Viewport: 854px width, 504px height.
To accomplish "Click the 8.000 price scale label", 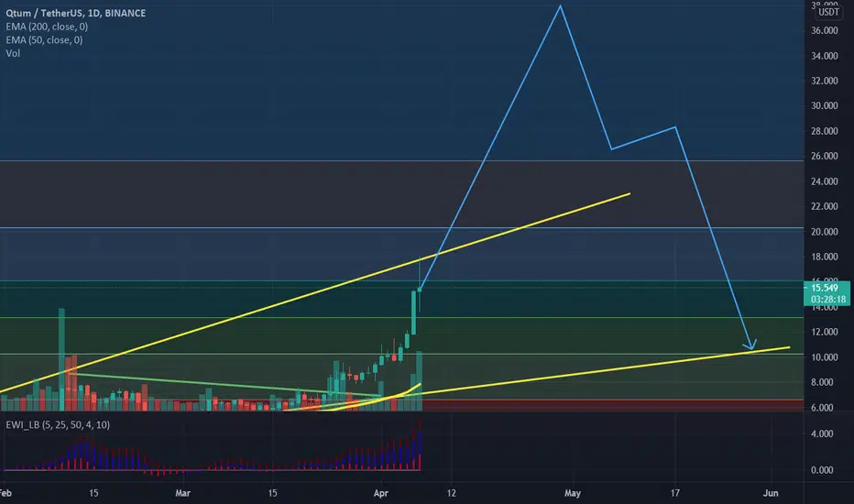I will 822,382.
